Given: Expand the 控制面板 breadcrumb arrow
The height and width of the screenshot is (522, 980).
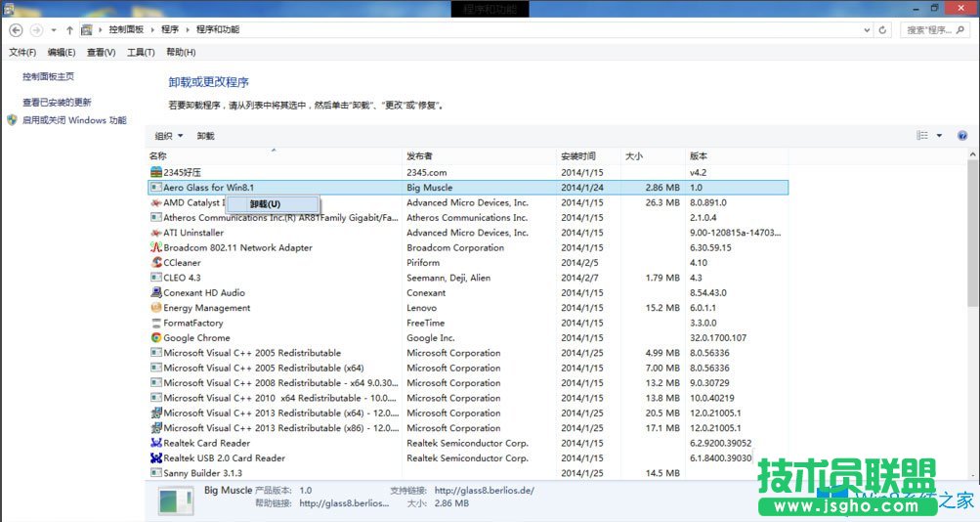Looking at the screenshot, I should [151, 29].
